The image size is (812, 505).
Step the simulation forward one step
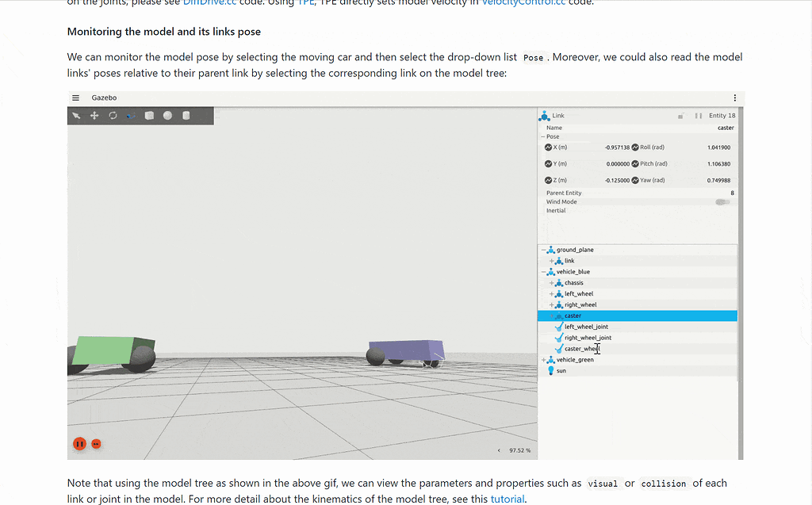(96, 443)
